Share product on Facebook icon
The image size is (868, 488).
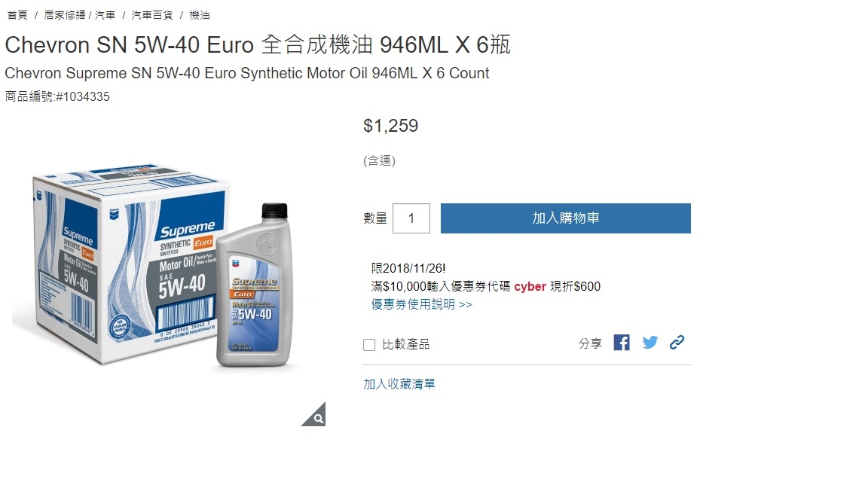point(622,343)
